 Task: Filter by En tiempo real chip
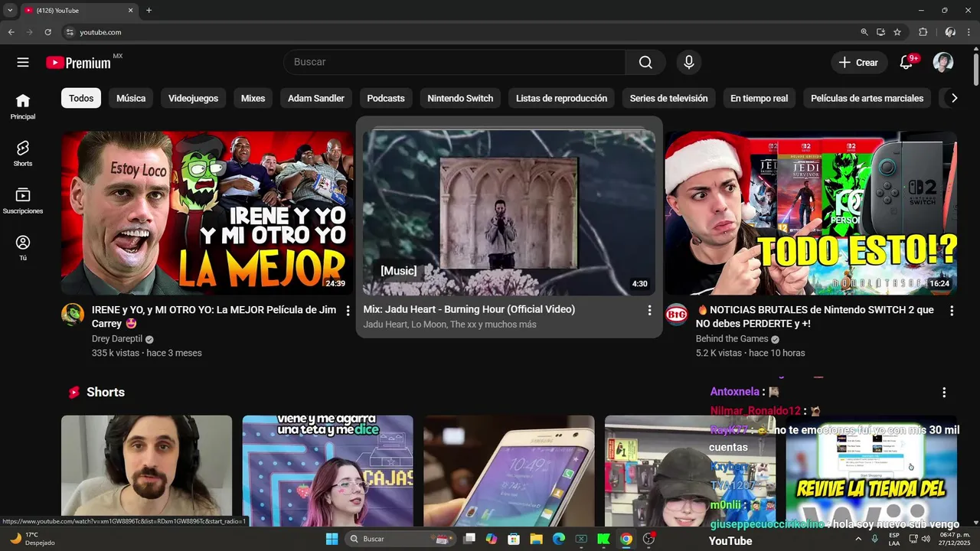pyautogui.click(x=759, y=98)
